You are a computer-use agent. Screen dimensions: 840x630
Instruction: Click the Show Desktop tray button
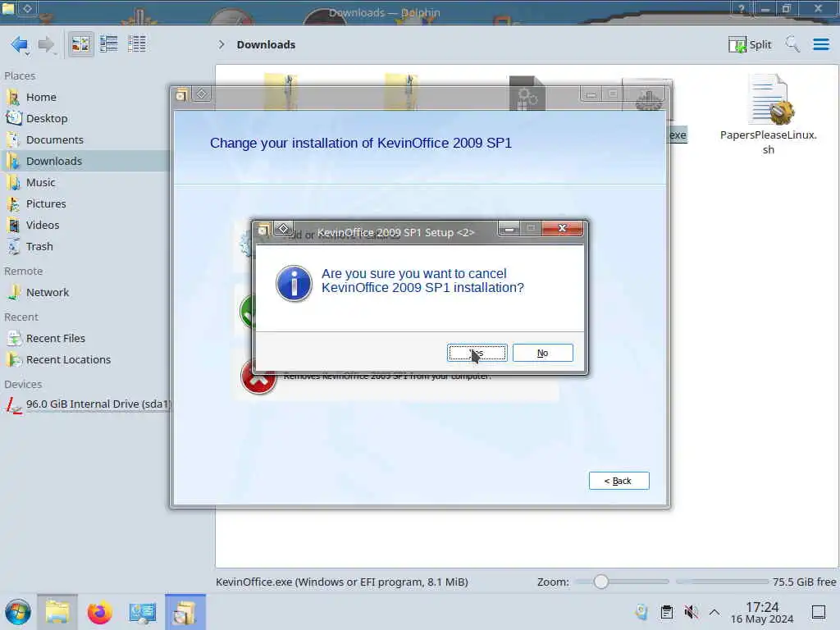819,612
